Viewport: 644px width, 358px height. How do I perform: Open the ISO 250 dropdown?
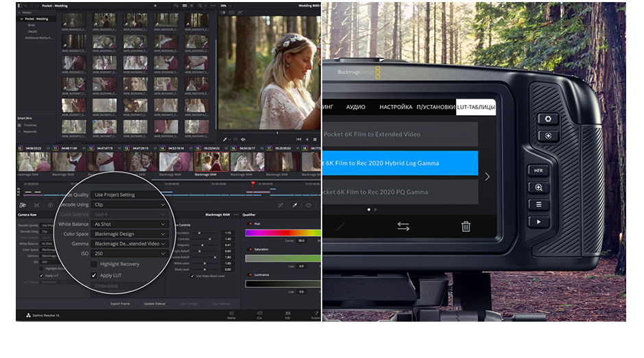tap(130, 254)
